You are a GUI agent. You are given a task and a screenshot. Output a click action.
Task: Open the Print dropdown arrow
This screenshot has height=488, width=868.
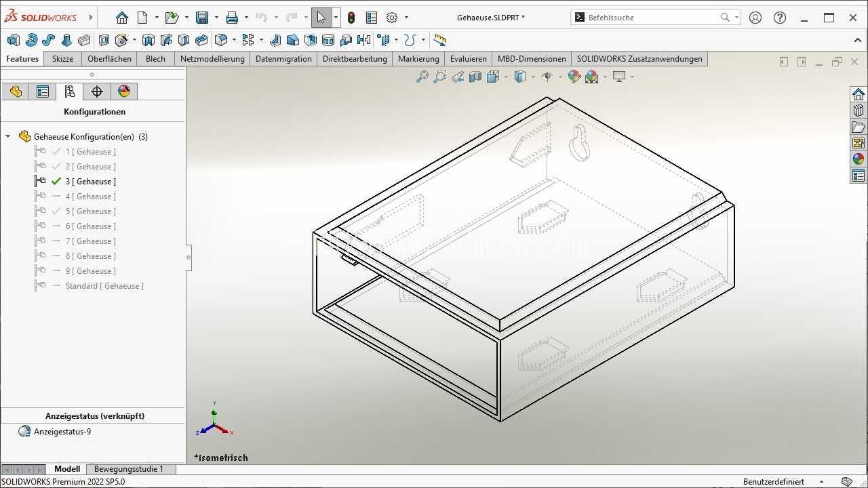click(x=246, y=18)
